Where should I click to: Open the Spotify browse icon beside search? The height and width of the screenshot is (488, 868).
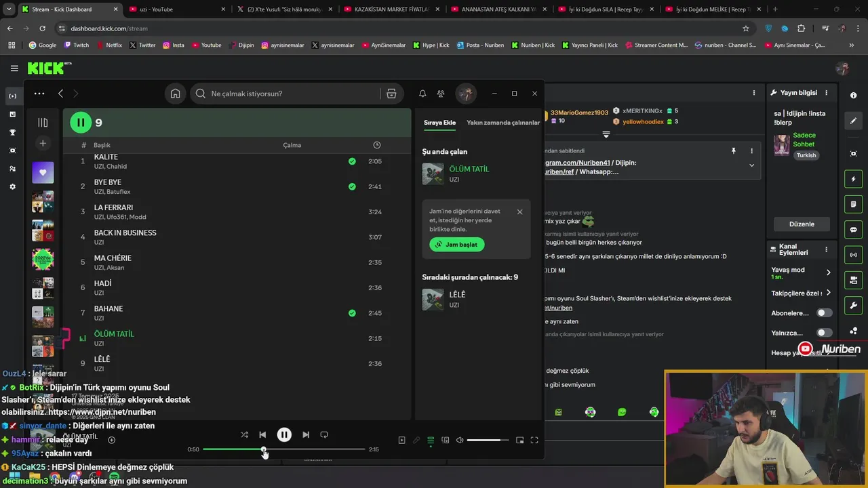(391, 94)
